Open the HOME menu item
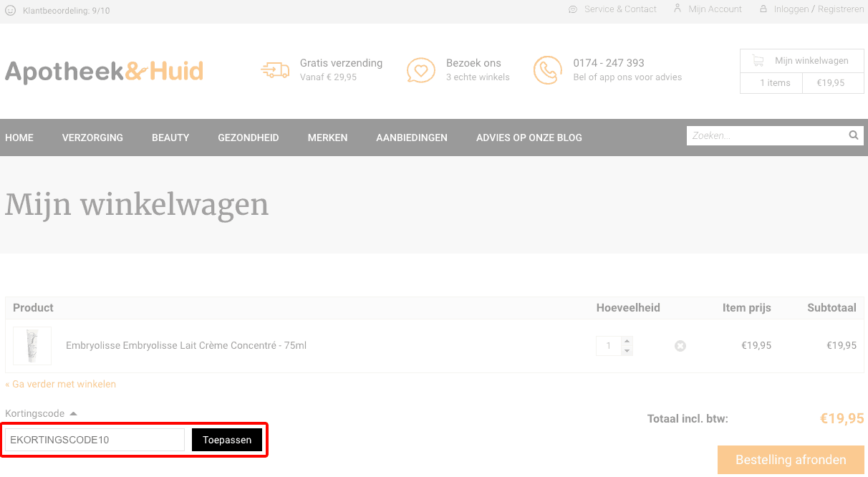The image size is (868, 477). tap(19, 138)
